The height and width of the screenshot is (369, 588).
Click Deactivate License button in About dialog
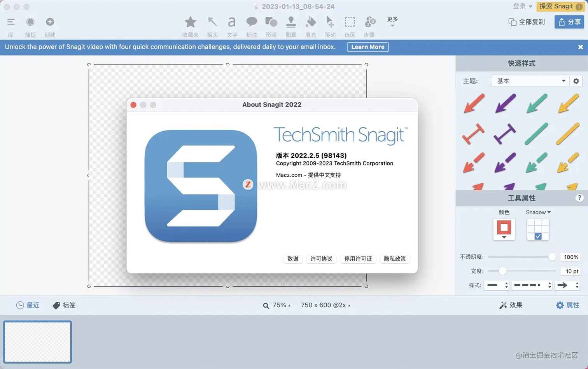click(x=358, y=259)
